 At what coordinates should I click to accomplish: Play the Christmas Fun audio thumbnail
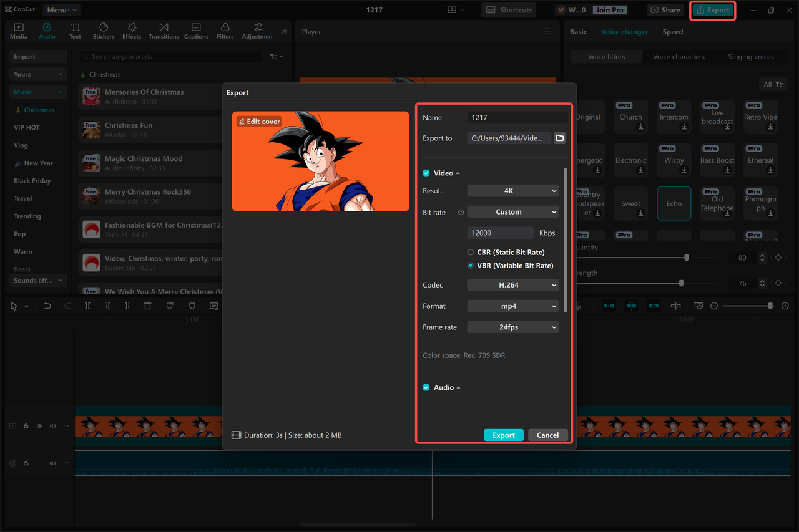pos(91,129)
